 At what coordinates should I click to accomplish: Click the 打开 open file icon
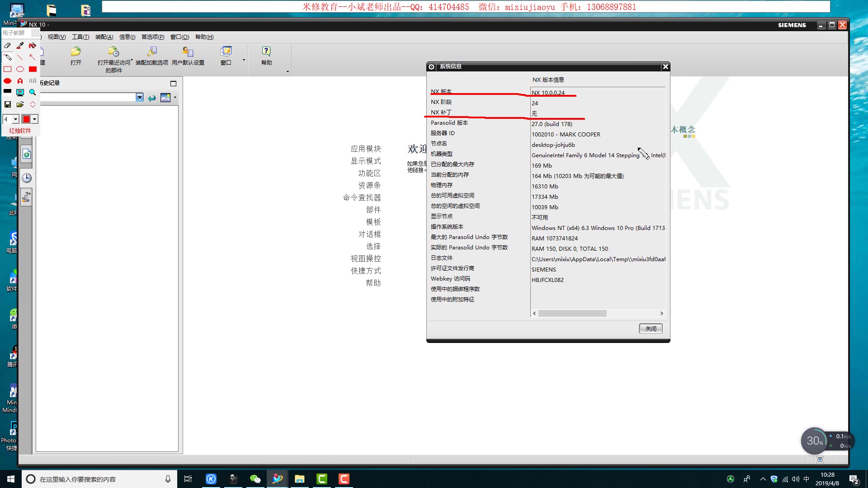(x=75, y=52)
